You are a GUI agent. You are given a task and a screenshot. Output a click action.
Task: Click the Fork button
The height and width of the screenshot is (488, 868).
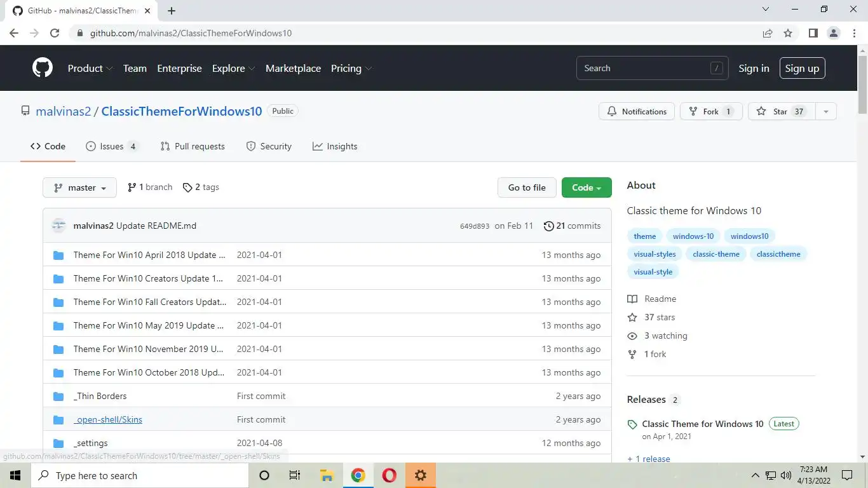pos(711,111)
